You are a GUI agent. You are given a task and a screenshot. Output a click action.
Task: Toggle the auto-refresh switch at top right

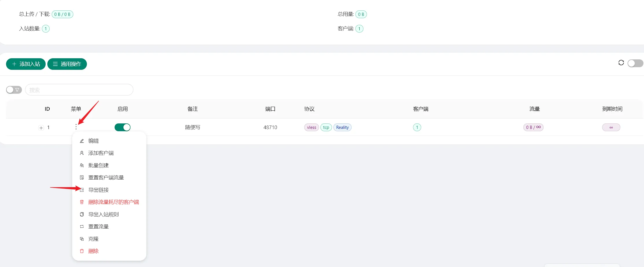click(x=635, y=63)
